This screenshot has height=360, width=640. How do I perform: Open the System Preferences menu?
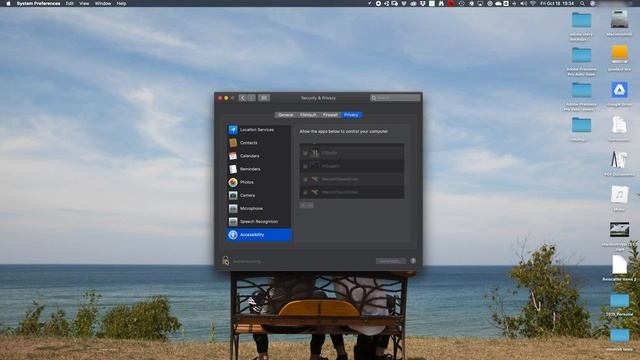pos(38,3)
